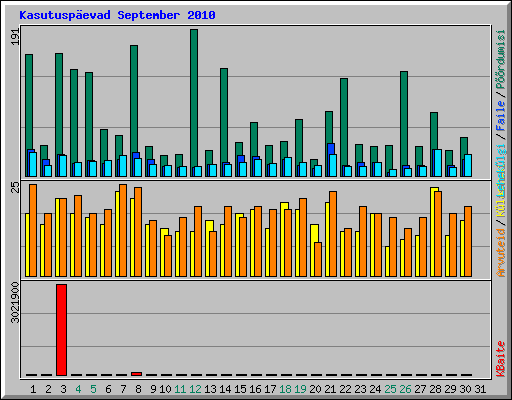Viewport: 512px width, 400px height.
Task: Click the cyan bar for day 28
Action: 438,163
